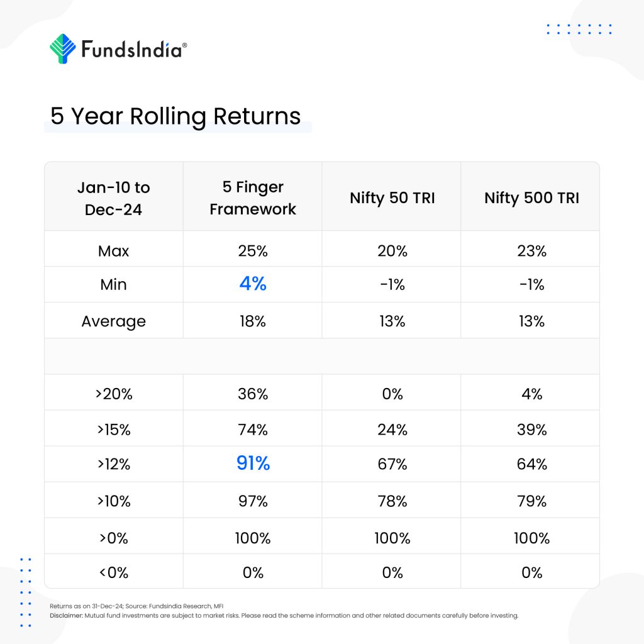644x644 pixels.
Task: Click the "5 Year Rolling Returns" title
Action: 175,117
